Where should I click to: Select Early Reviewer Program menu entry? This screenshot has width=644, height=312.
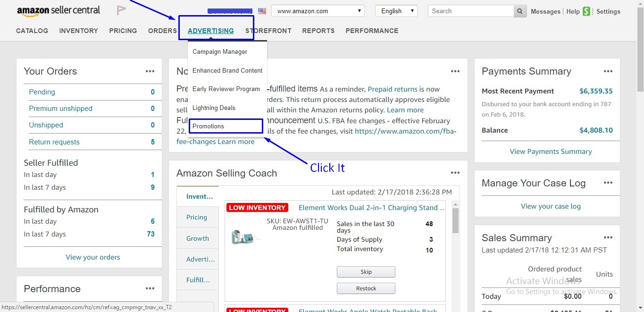pos(226,89)
